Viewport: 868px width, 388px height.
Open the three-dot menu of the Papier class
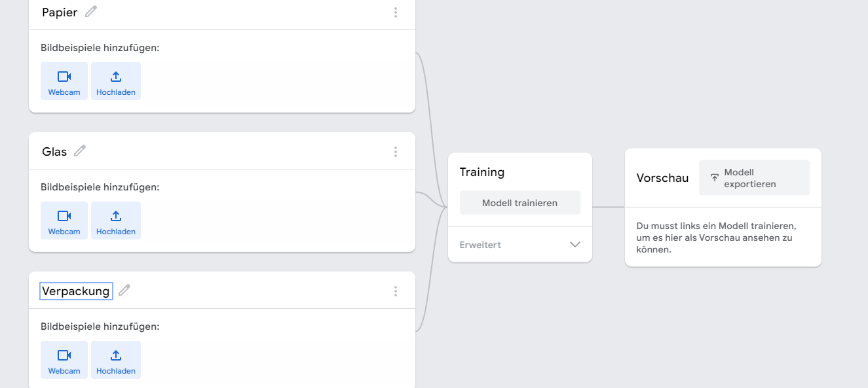(396, 12)
